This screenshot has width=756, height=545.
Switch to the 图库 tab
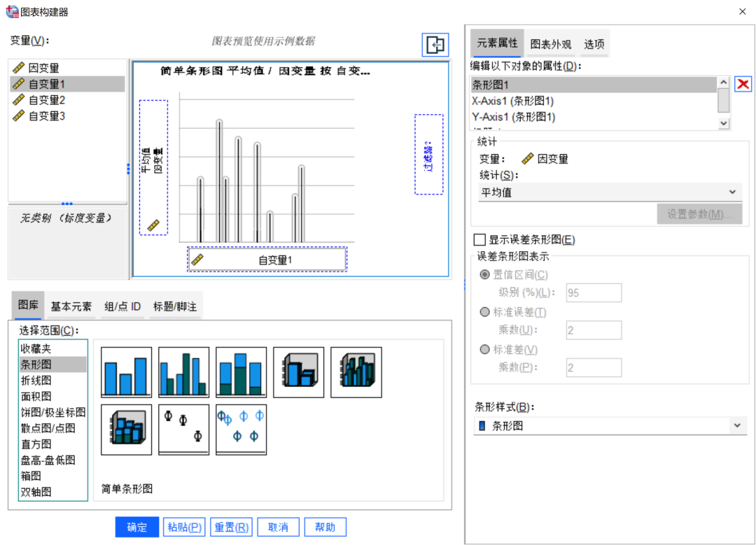28,305
